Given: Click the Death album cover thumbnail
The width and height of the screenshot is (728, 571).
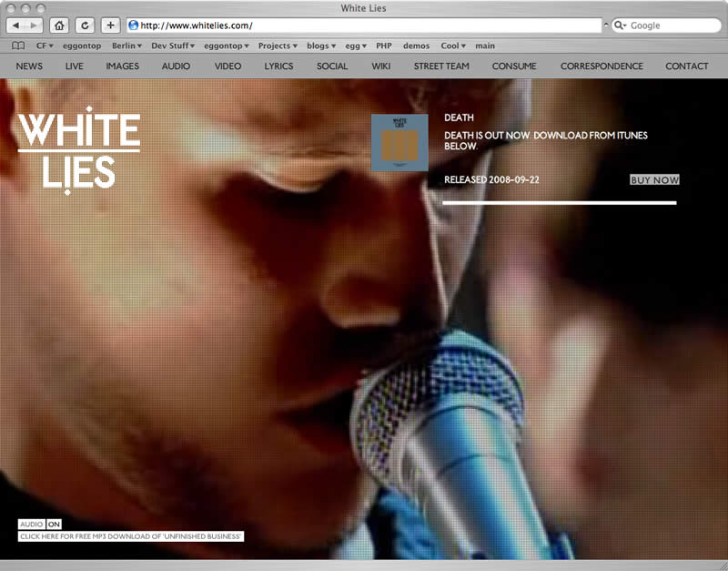Looking at the screenshot, I should 399,142.
